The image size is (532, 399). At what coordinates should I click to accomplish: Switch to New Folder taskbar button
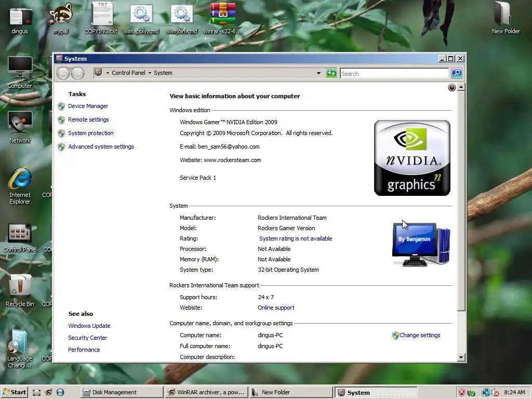pos(291,392)
